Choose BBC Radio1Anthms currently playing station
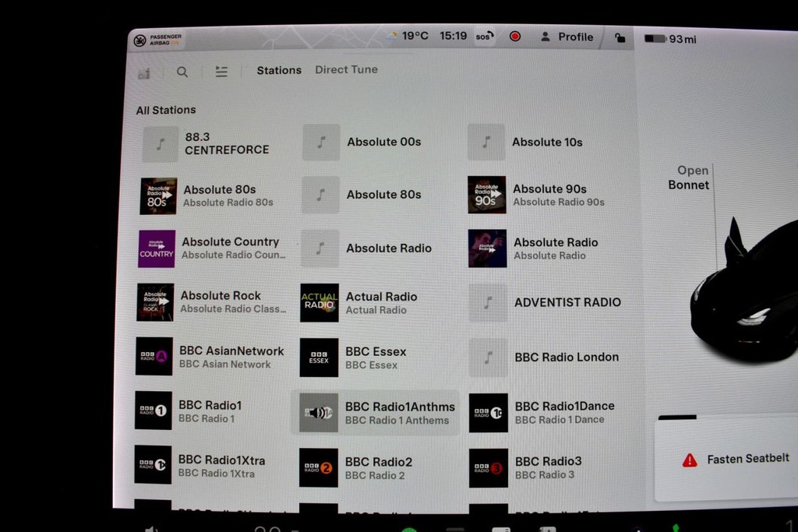This screenshot has width=798, height=532. pos(374,413)
